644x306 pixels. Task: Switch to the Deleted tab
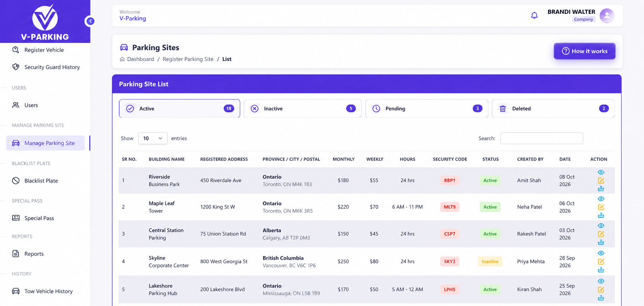click(x=553, y=109)
